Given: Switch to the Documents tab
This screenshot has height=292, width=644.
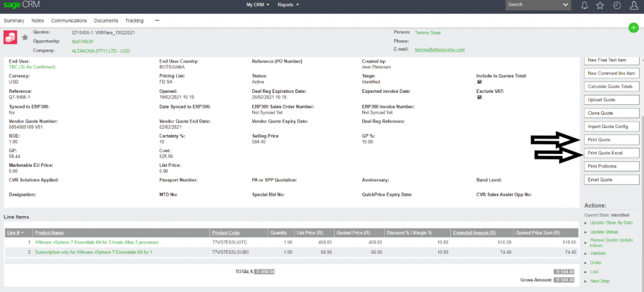Looking at the screenshot, I should 106,21.
